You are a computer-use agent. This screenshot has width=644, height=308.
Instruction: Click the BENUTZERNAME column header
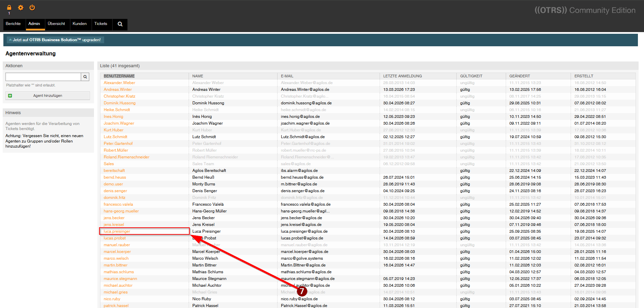[x=119, y=76]
